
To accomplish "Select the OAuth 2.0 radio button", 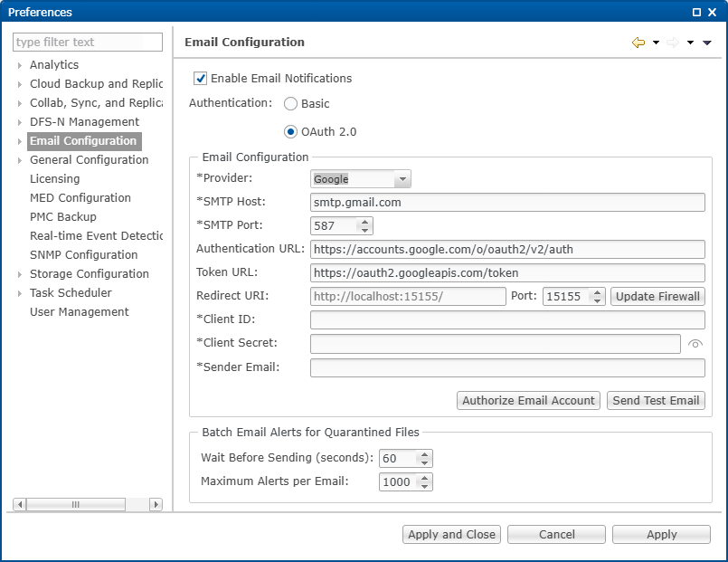I will pyautogui.click(x=291, y=130).
